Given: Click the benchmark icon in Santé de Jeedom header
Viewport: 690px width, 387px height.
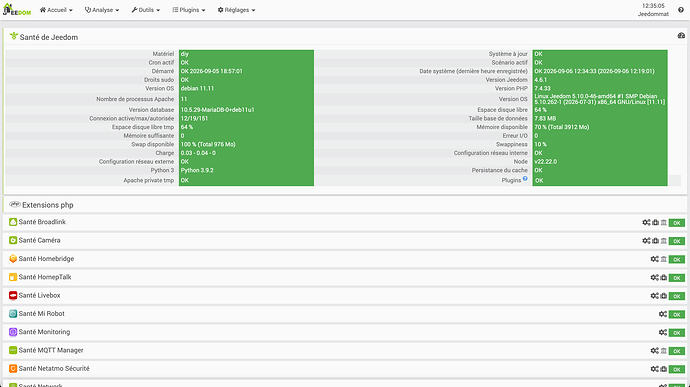Looking at the screenshot, I should point(681,35).
